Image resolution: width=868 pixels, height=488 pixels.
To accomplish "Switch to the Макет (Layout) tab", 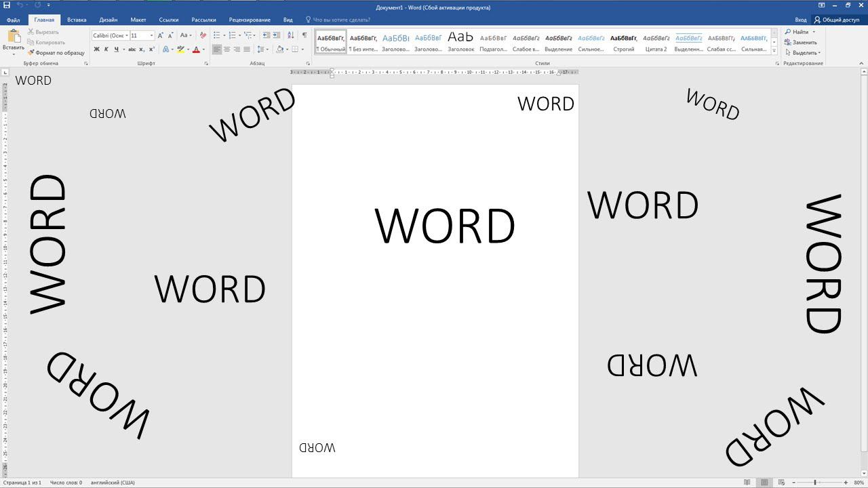I will coord(138,20).
